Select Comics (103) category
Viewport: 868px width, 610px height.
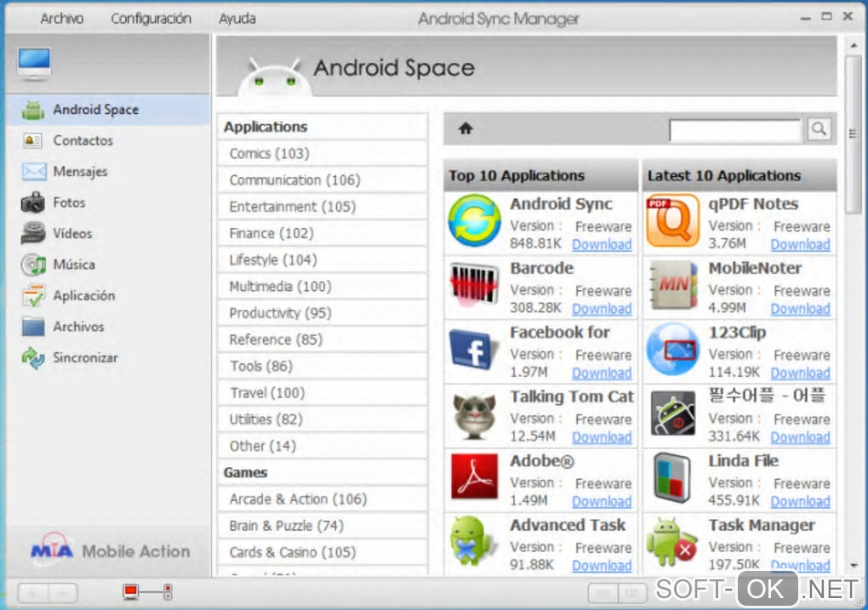[323, 153]
